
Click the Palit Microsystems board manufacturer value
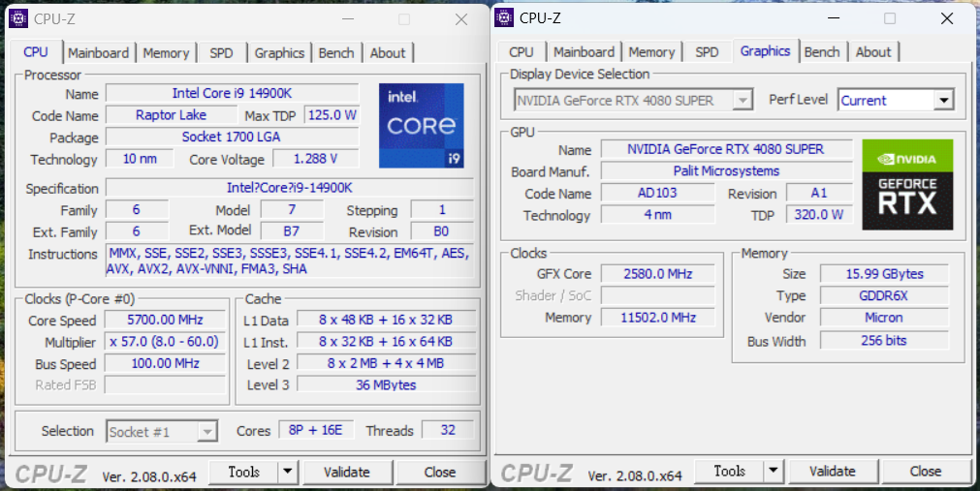[x=726, y=170]
